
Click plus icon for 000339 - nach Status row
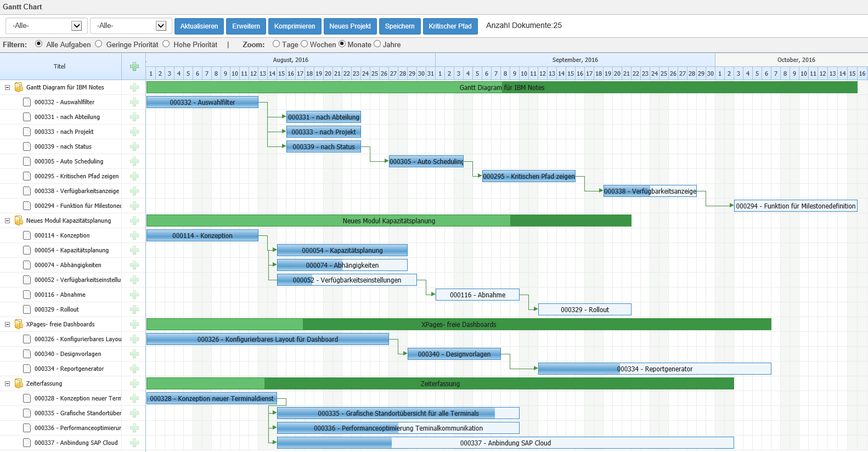coord(134,146)
